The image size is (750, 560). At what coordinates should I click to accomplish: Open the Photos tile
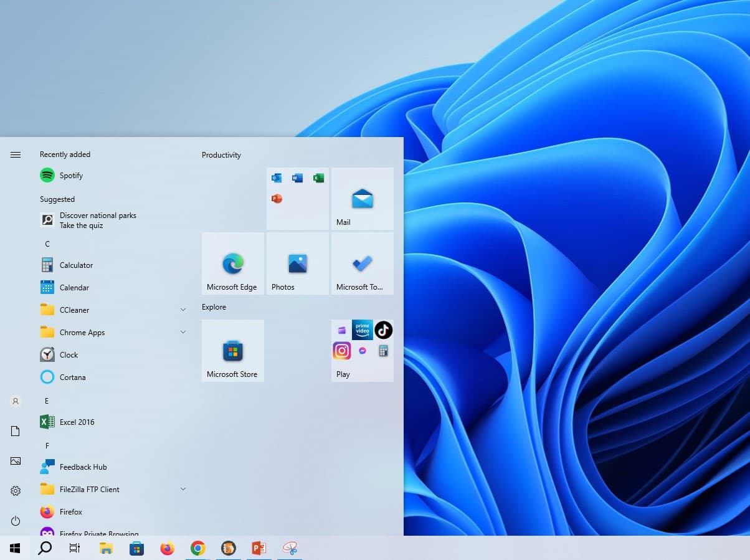point(297,263)
